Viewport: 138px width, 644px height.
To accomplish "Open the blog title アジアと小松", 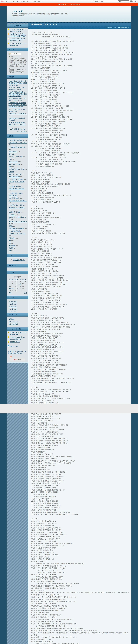I will click(x=18, y=11).
